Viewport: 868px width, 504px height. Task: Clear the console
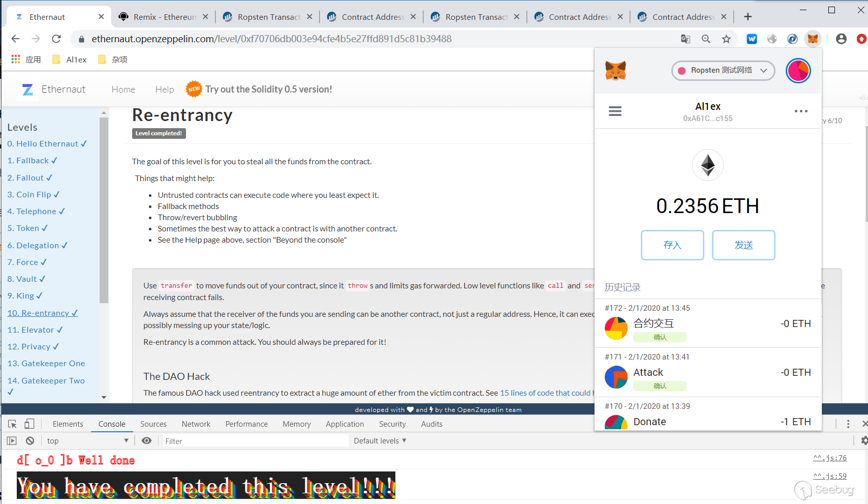tap(30, 440)
